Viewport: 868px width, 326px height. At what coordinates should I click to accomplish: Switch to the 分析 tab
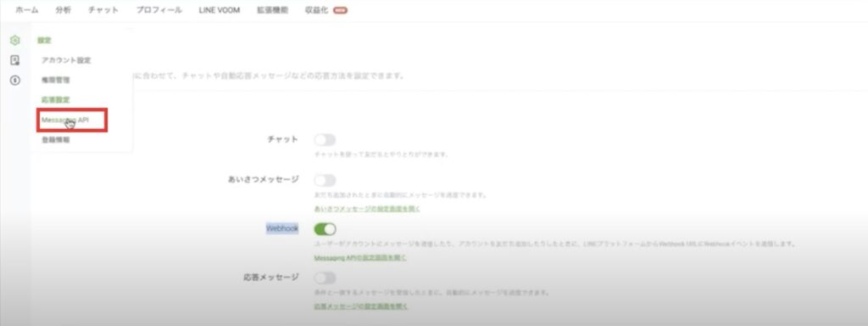[63, 10]
